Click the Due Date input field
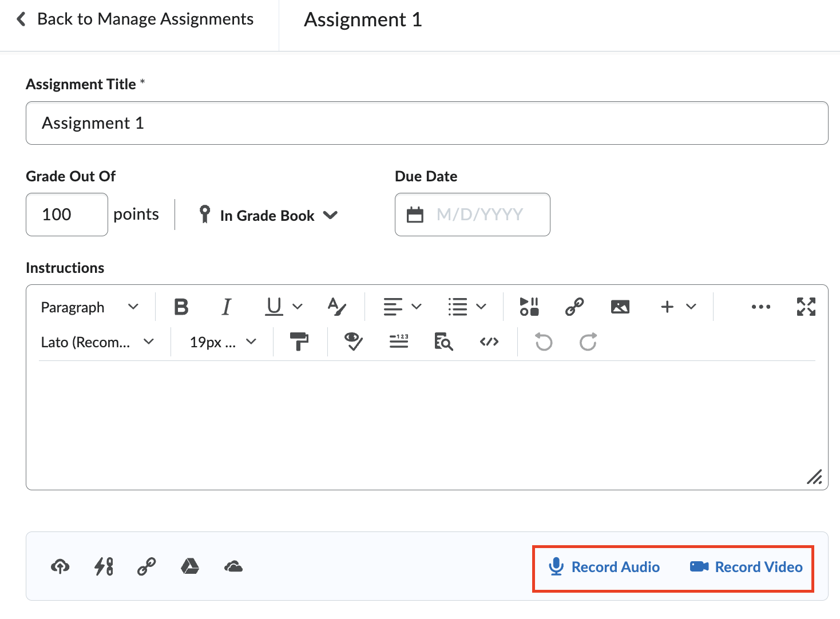This screenshot has width=840, height=619. pyautogui.click(x=479, y=215)
